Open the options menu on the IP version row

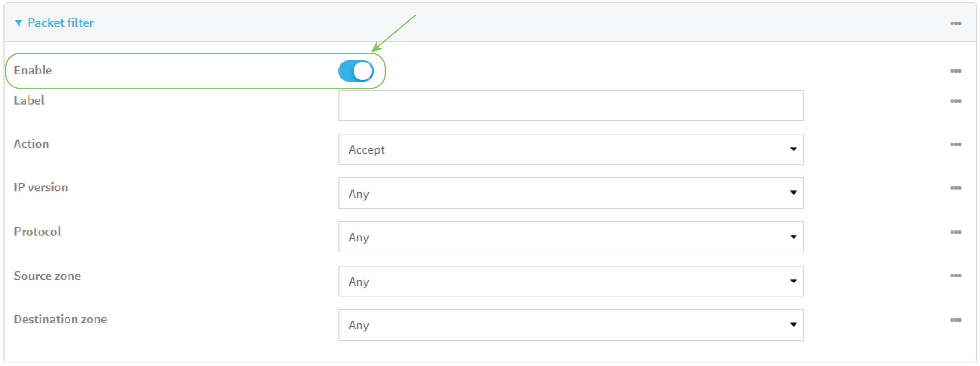pyautogui.click(x=956, y=188)
